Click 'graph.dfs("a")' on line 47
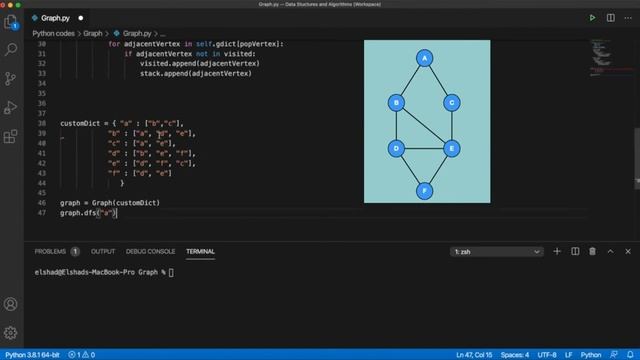The image size is (640, 360). pyautogui.click(x=88, y=213)
